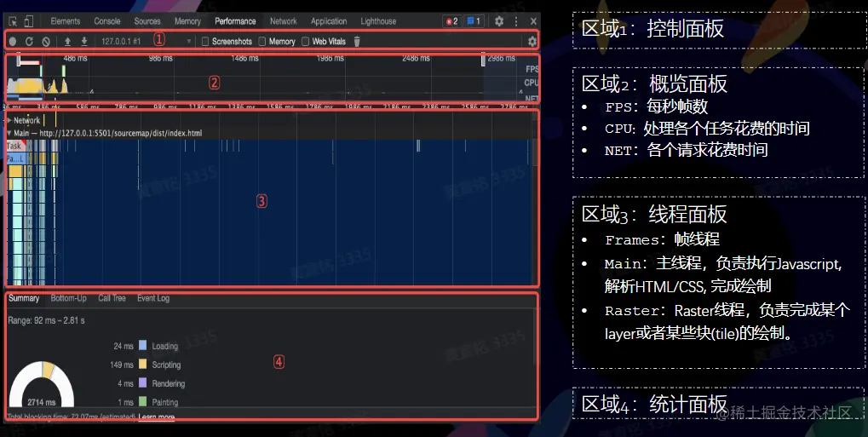Open the Memory panel tab
The image size is (868, 437).
click(x=187, y=21)
